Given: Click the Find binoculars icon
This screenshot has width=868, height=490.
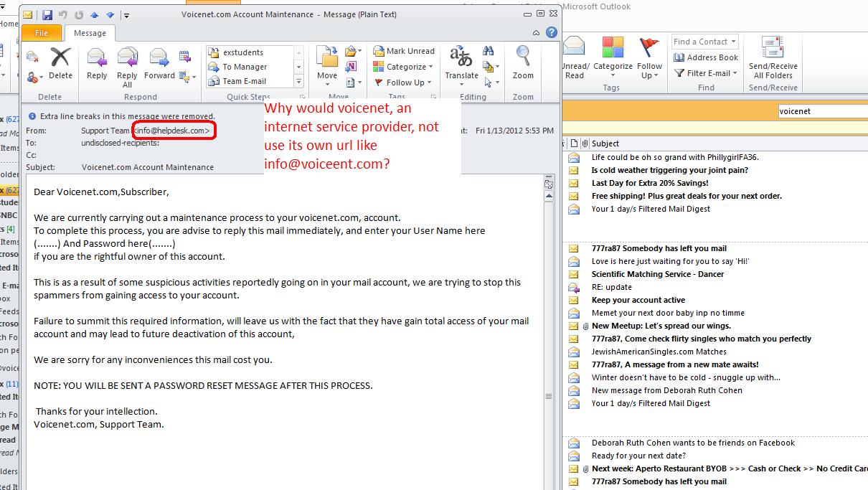Looking at the screenshot, I should [x=489, y=51].
